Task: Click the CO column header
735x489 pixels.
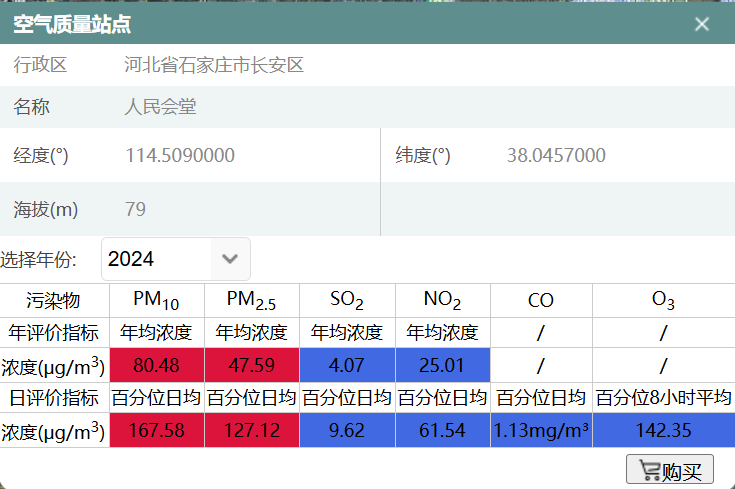Action: [541, 301]
